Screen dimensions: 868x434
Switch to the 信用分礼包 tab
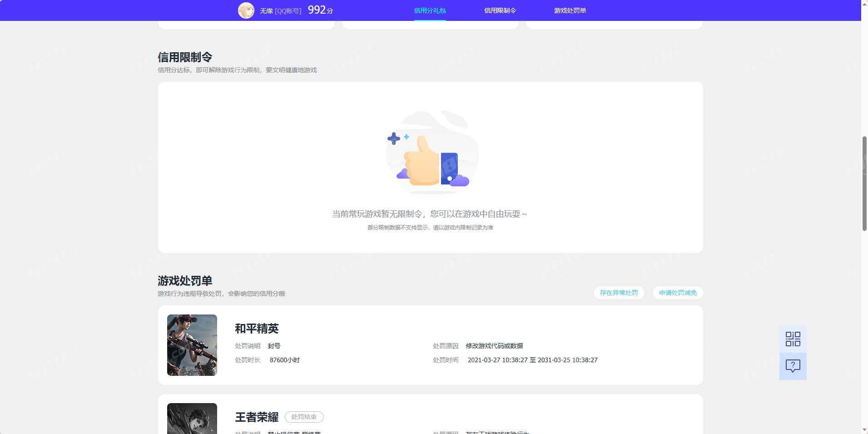point(430,10)
